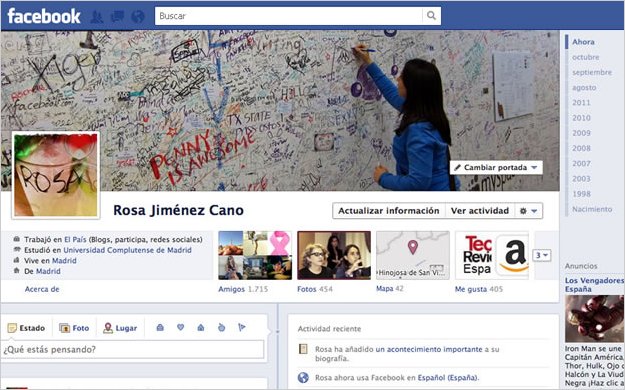This screenshot has width=625, height=390.
Task: Focus the Buscar search field
Action: coord(289,16)
